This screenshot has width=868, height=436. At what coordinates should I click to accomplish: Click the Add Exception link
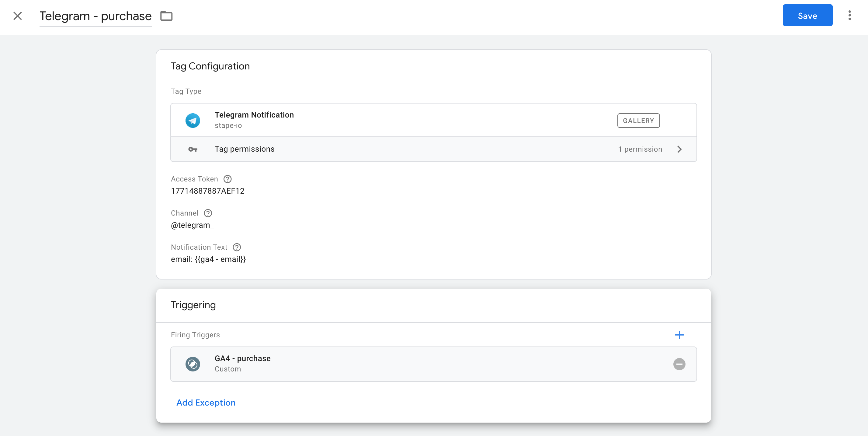point(206,403)
